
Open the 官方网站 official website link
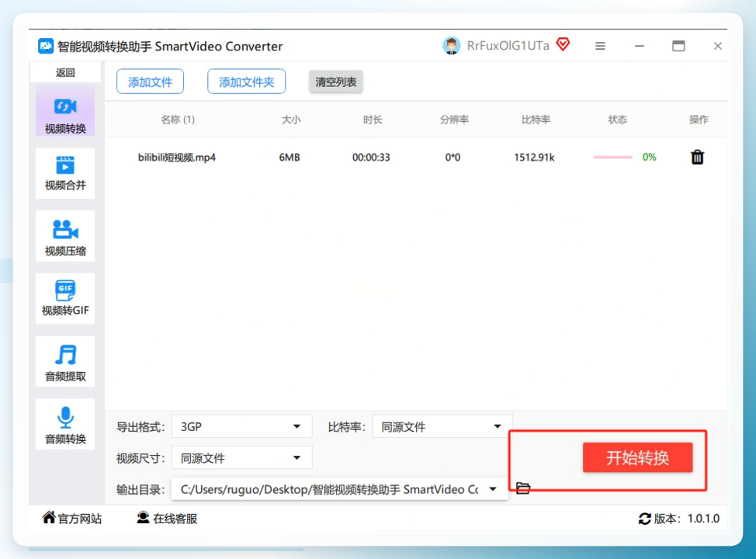[x=72, y=519]
